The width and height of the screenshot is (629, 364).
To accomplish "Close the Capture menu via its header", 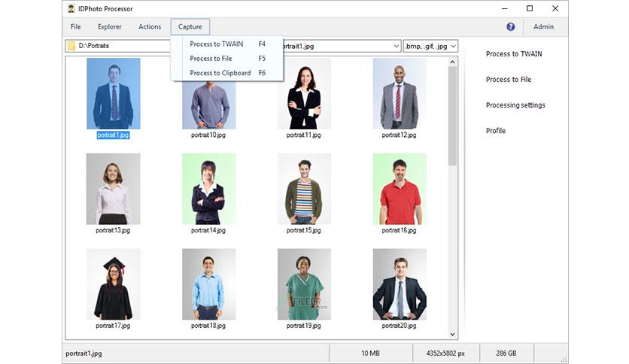I will (x=190, y=27).
